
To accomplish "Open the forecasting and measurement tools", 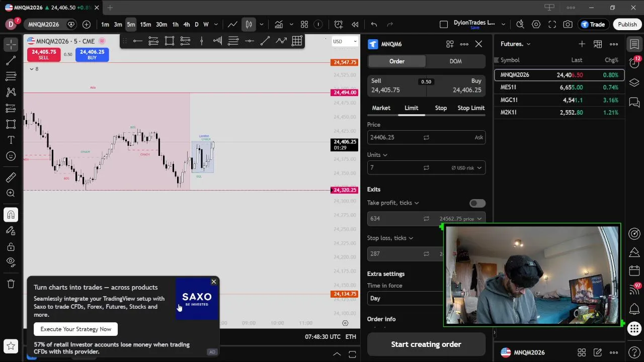I will [x=11, y=108].
